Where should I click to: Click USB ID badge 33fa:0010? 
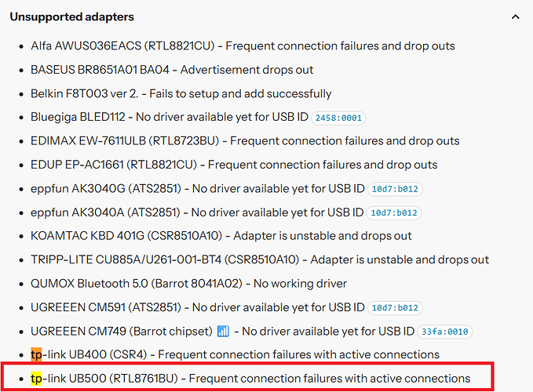[x=444, y=332]
